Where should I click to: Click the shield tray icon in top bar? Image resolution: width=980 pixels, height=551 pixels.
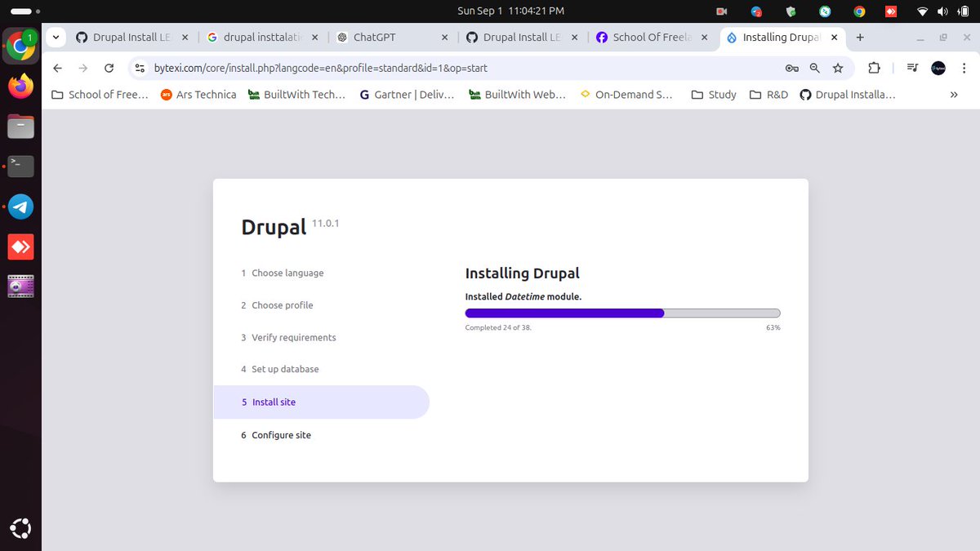791,11
